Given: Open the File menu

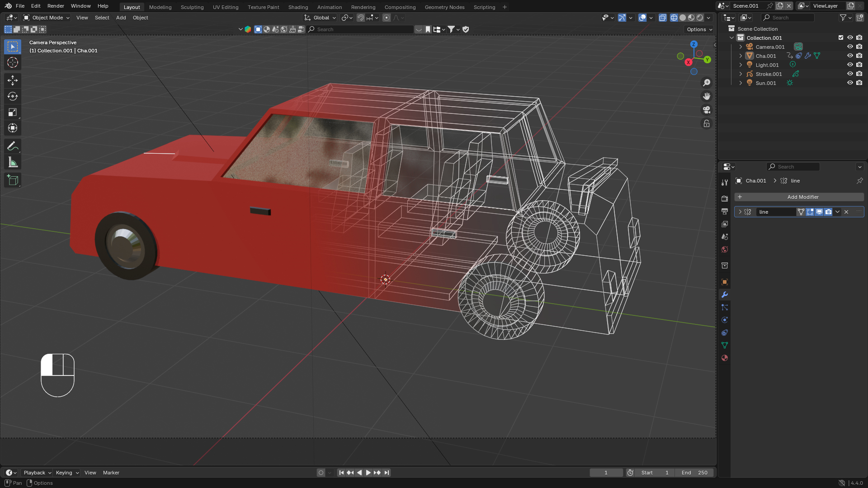Looking at the screenshot, I should click(x=20, y=6).
